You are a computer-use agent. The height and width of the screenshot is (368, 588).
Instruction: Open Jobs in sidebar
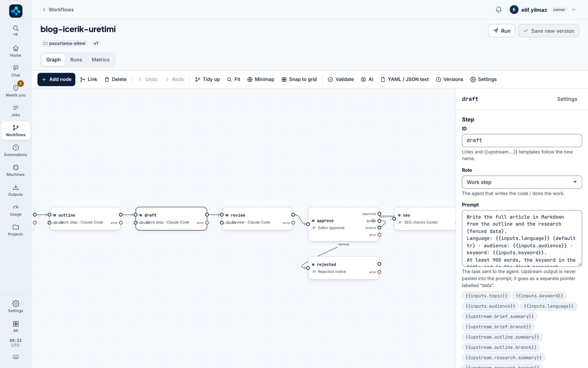(x=16, y=111)
